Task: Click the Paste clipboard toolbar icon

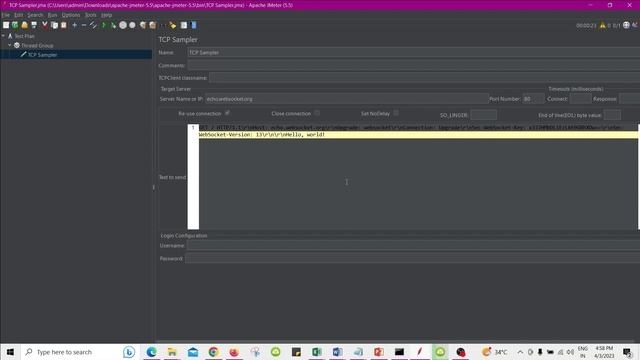Action: (x=64, y=25)
